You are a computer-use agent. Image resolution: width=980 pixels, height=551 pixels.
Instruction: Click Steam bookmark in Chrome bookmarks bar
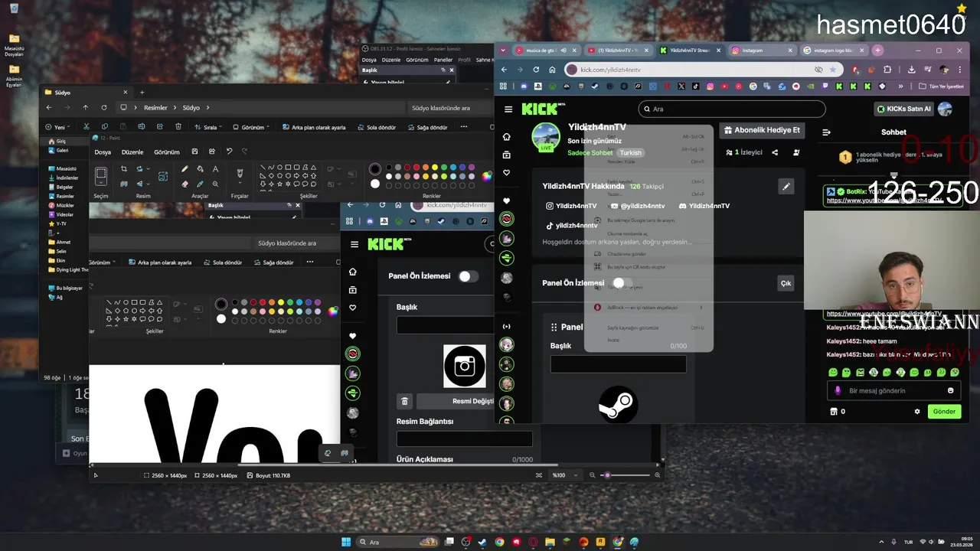(x=594, y=86)
